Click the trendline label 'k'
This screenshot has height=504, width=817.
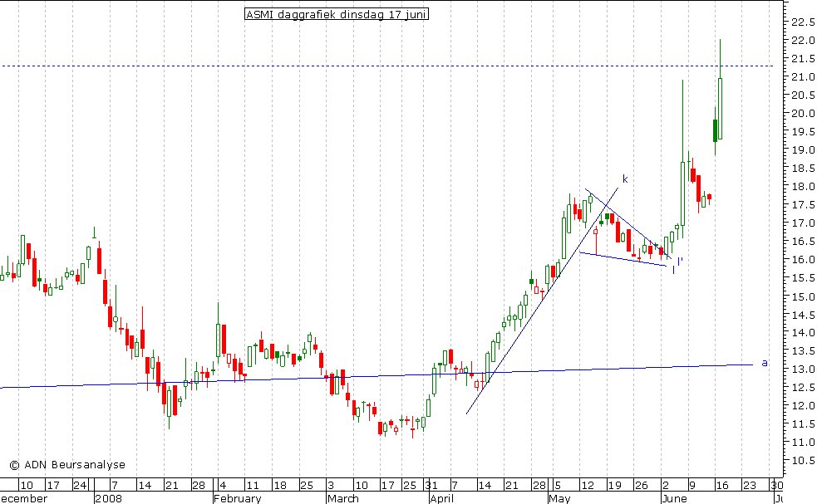point(625,179)
